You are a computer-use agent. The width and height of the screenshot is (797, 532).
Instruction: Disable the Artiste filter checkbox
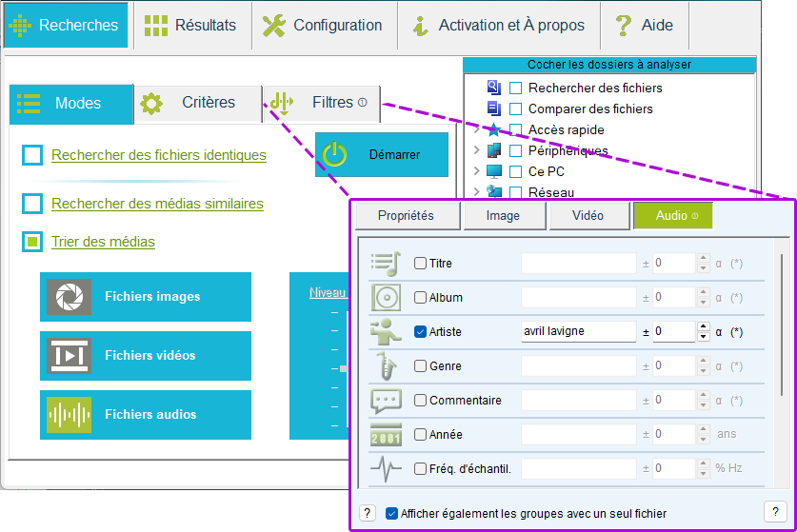click(420, 332)
